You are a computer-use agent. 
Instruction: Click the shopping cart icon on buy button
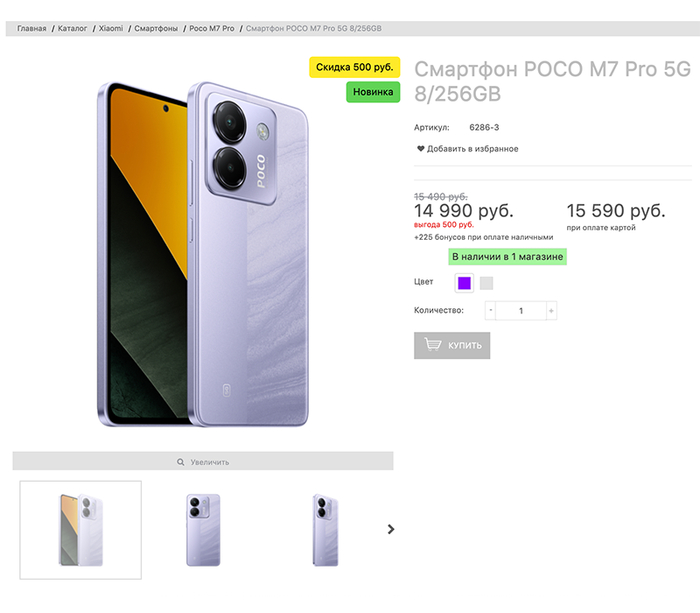coord(433,345)
